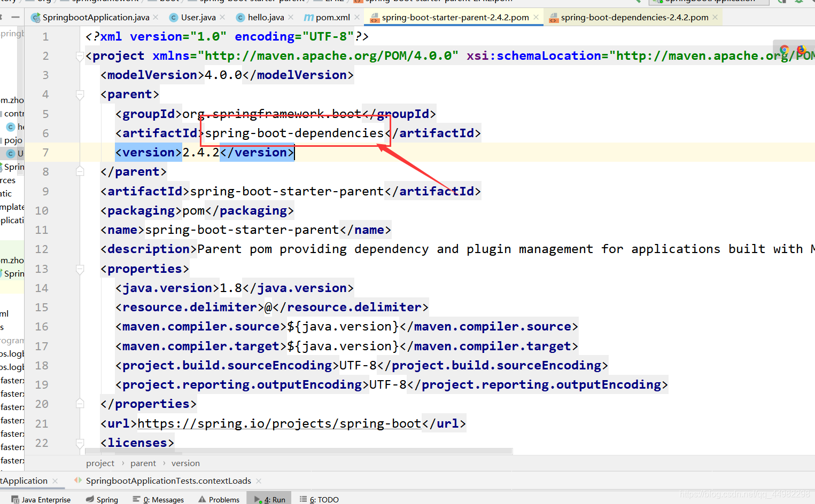This screenshot has width=815, height=504.
Task: Click the properties closing fold marker line 20
Action: 80,404
